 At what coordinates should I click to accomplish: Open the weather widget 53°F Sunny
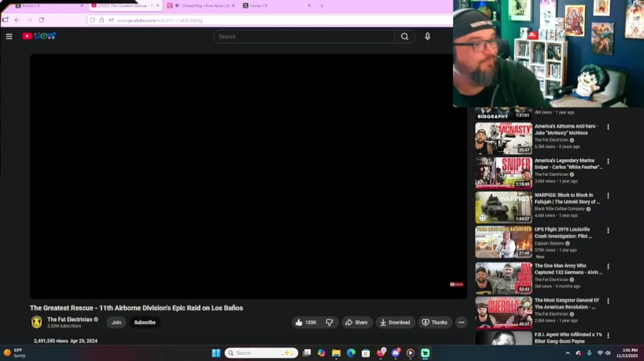pos(15,353)
